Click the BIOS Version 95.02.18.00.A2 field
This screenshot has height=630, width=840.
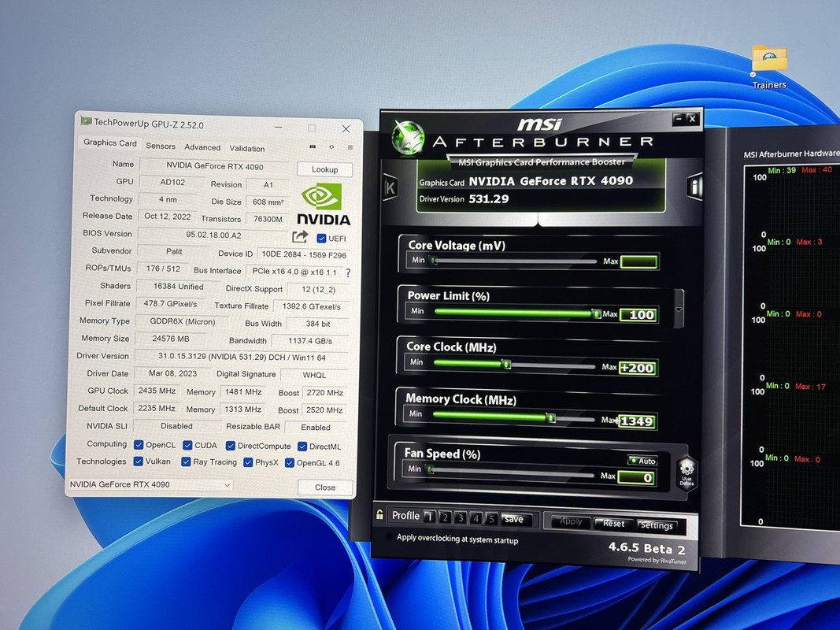pyautogui.click(x=213, y=235)
